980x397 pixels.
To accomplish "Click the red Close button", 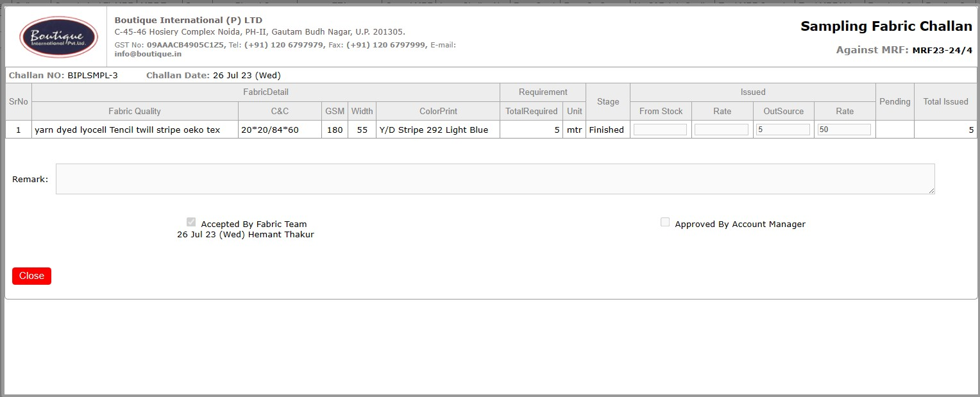I will 31,276.
